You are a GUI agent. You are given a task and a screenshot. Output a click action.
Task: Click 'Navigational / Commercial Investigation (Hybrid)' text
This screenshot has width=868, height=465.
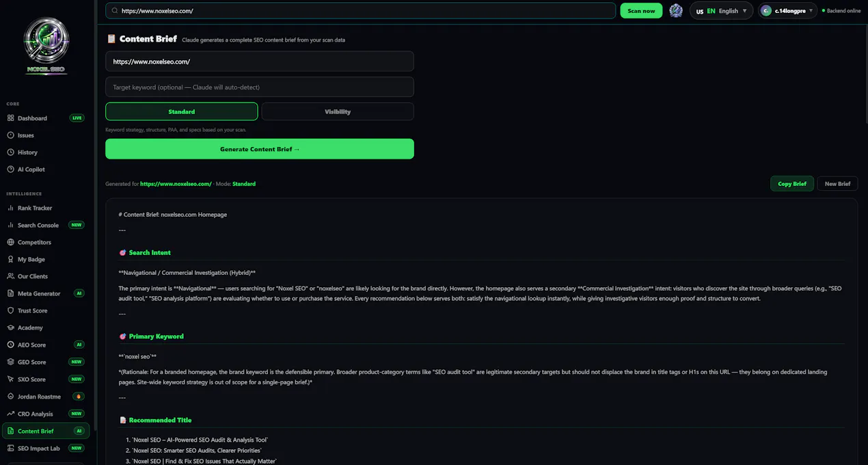[187, 273]
